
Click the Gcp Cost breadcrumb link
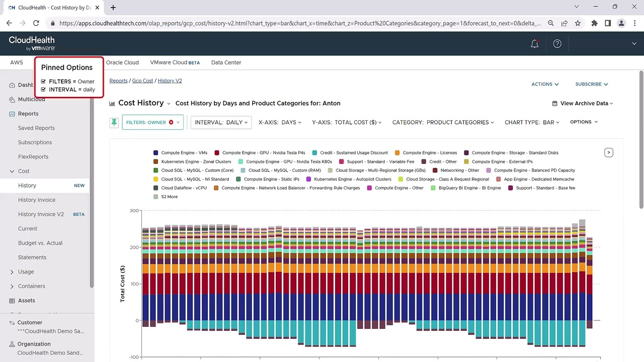(x=142, y=80)
